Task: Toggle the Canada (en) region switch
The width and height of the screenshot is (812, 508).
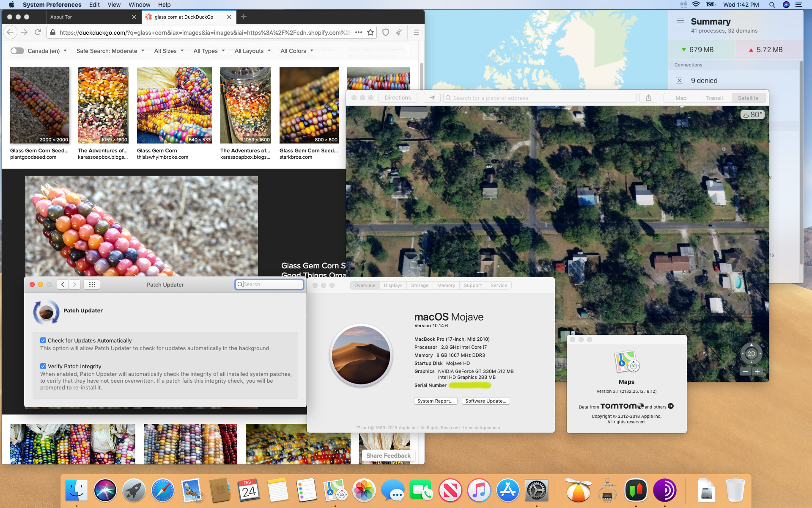Action: (x=17, y=51)
